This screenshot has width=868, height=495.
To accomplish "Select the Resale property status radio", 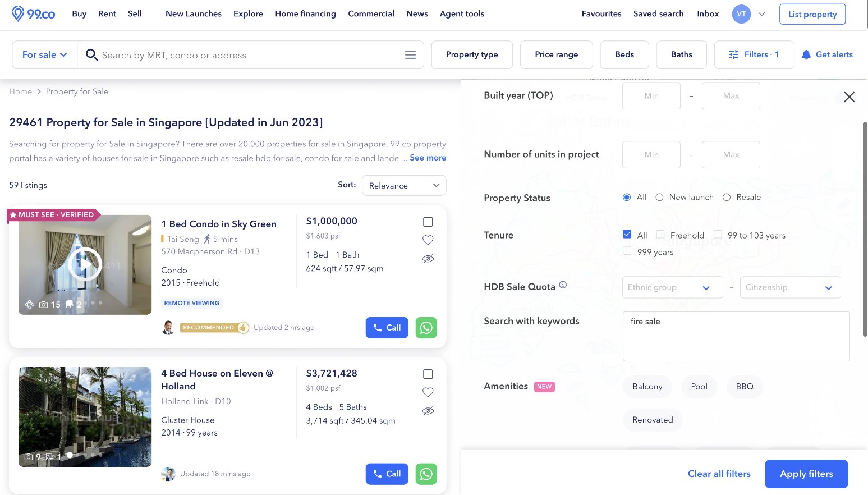I will click(727, 198).
